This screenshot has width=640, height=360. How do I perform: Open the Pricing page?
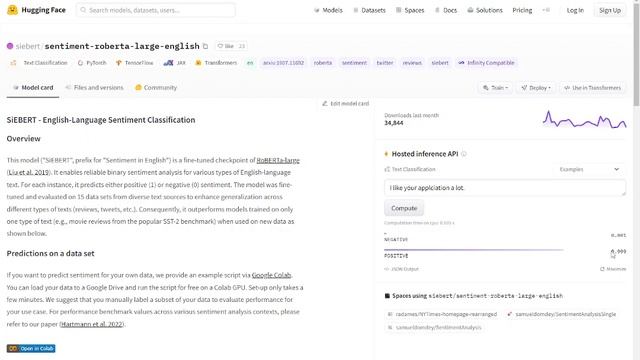[x=522, y=10]
